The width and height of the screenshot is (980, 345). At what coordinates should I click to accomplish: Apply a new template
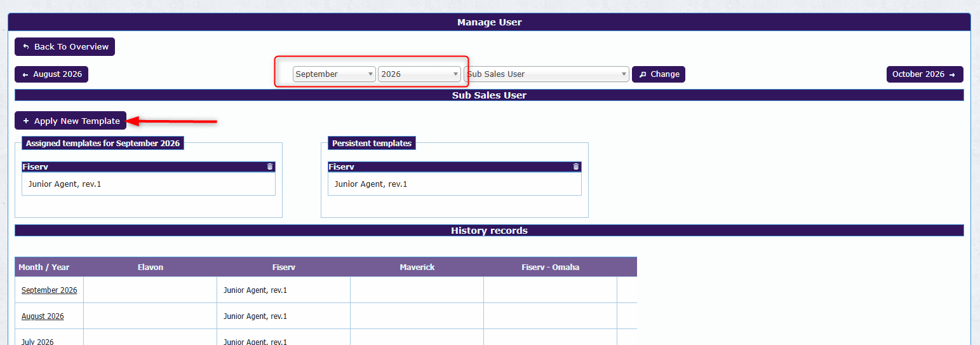click(x=70, y=121)
